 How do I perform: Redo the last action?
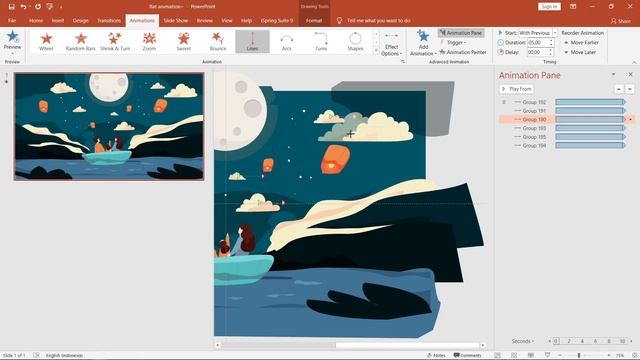click(x=38, y=7)
